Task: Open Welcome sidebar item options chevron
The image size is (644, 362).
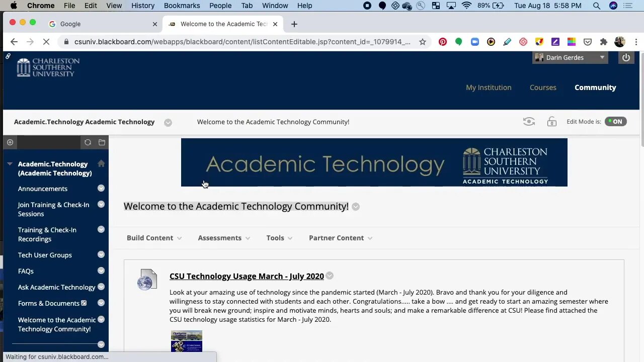Action: point(101,320)
